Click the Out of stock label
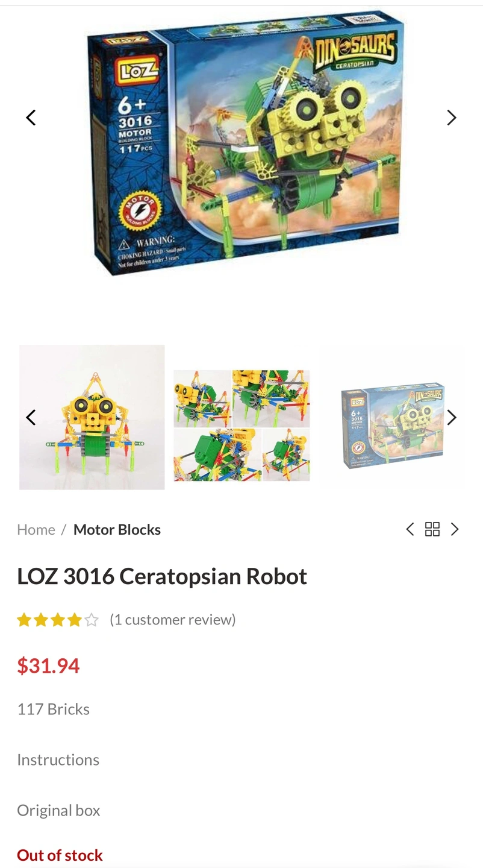 coord(60,855)
